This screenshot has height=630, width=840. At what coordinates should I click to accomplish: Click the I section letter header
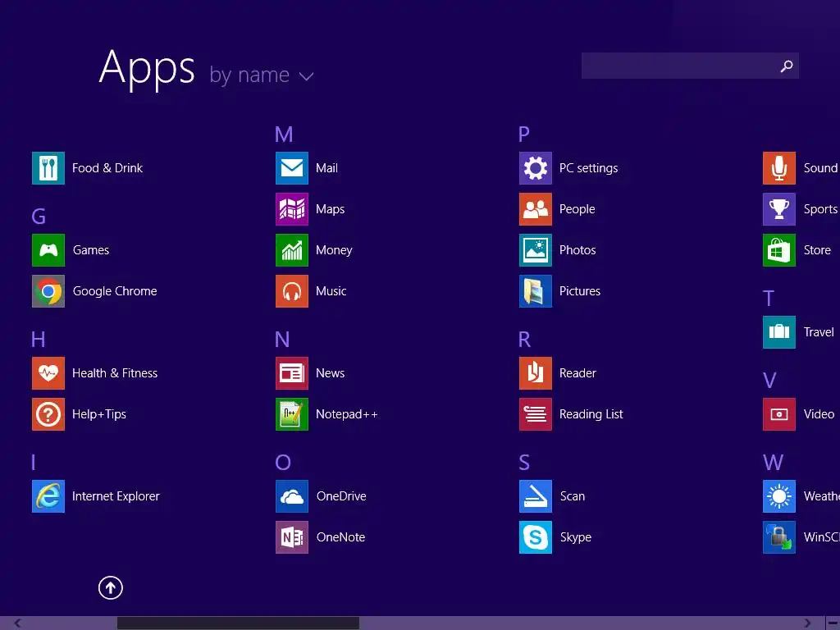[x=33, y=463]
